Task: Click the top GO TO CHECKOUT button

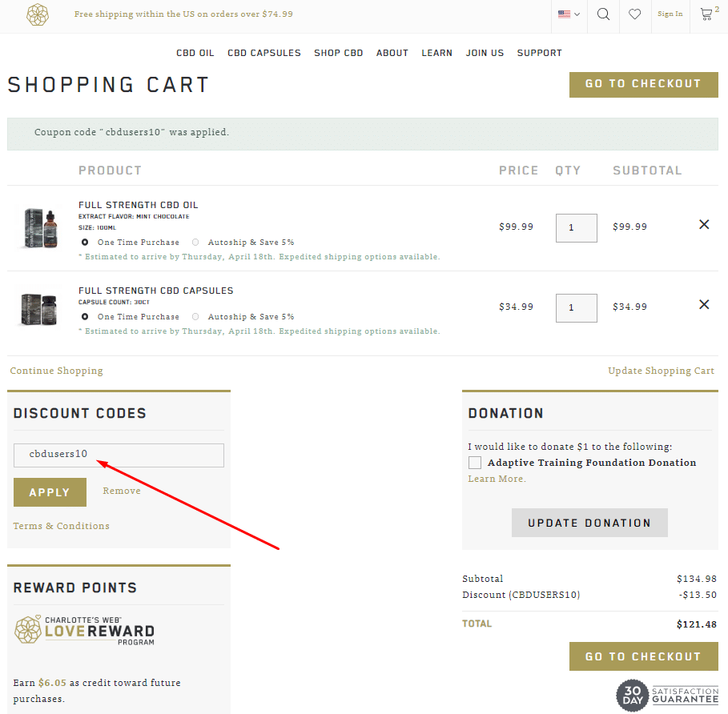Action: pyautogui.click(x=643, y=84)
